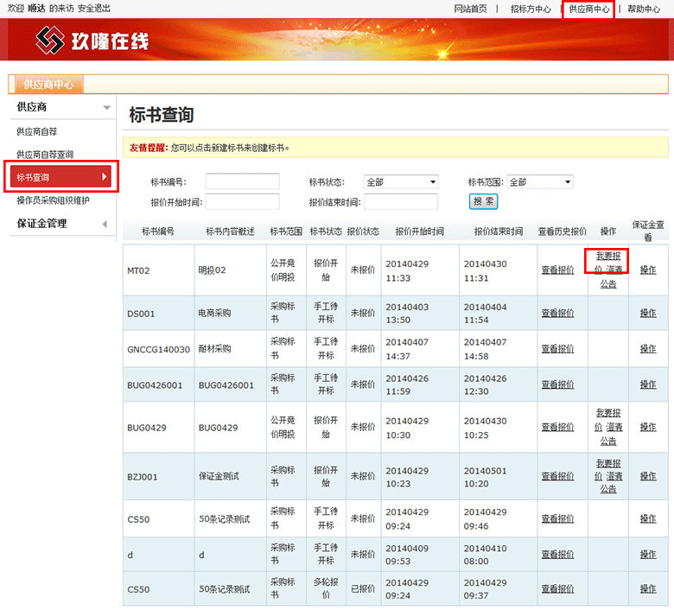Click the 报价开始时间 input field
This screenshot has height=616, width=674.
tap(243, 201)
